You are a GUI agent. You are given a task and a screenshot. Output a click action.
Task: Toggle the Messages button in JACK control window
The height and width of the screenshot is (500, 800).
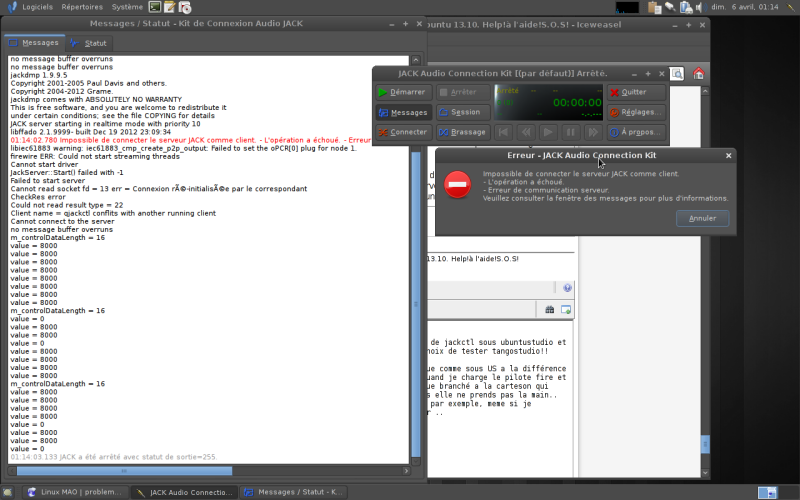[x=404, y=112]
